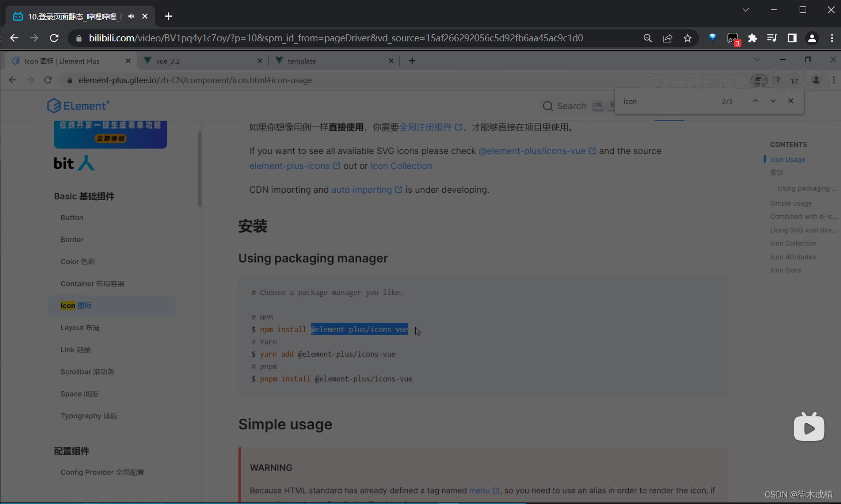The image size is (841, 504).
Task: Open @element-plus/icons-vue link
Action: click(x=537, y=151)
